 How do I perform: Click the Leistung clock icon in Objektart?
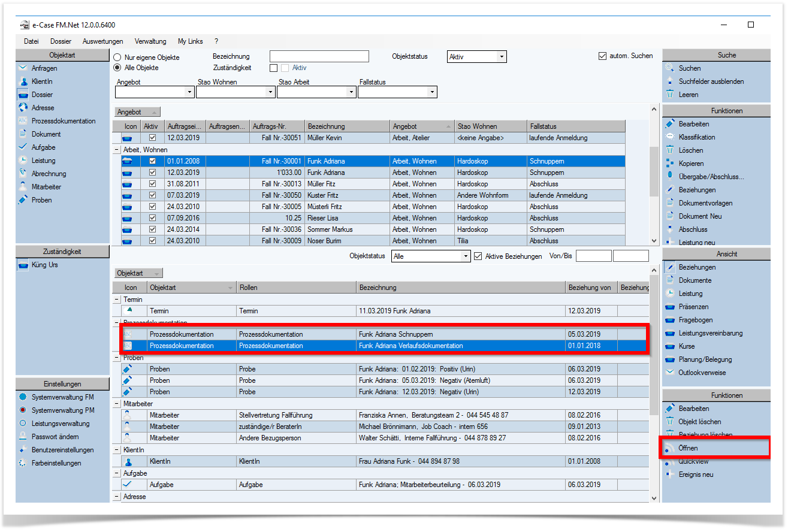tap(23, 161)
